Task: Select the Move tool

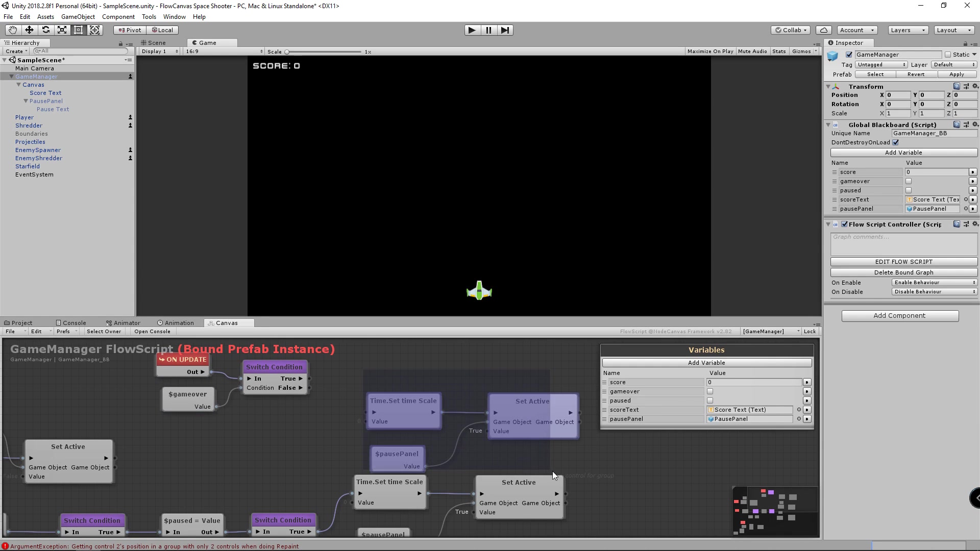Action: [29, 30]
